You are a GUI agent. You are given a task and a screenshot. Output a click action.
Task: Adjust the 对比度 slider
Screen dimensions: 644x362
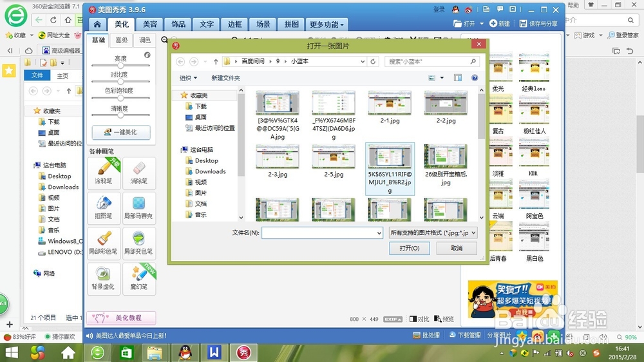(120, 82)
